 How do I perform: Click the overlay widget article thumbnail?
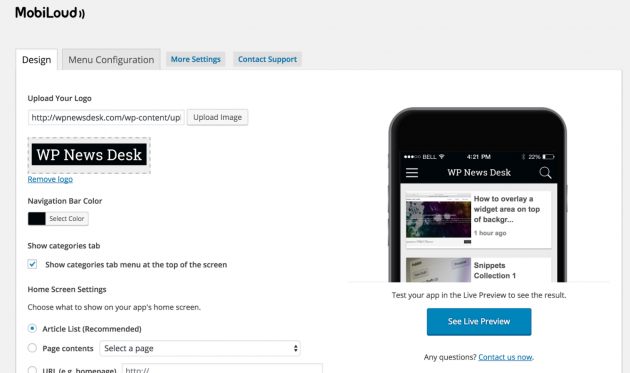click(x=438, y=219)
